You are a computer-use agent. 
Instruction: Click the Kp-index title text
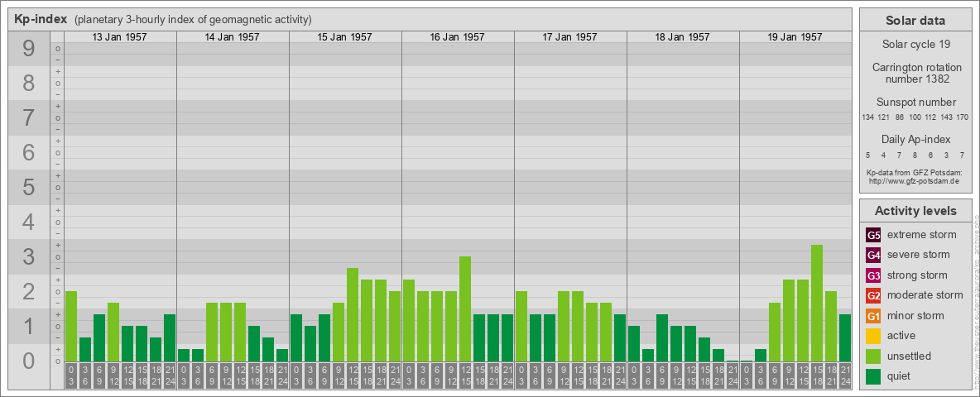pos(41,19)
